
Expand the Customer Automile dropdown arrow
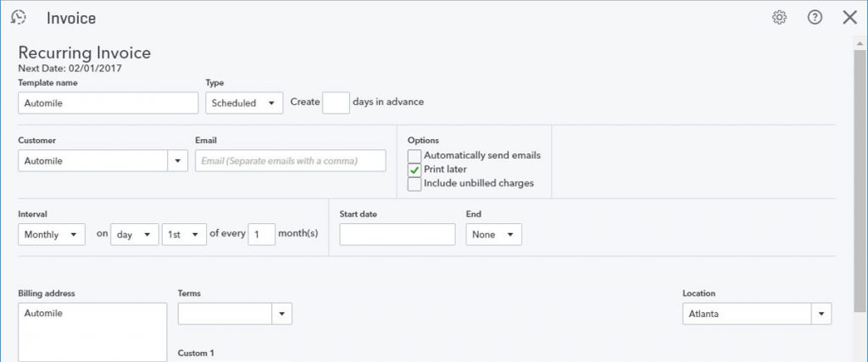click(178, 161)
